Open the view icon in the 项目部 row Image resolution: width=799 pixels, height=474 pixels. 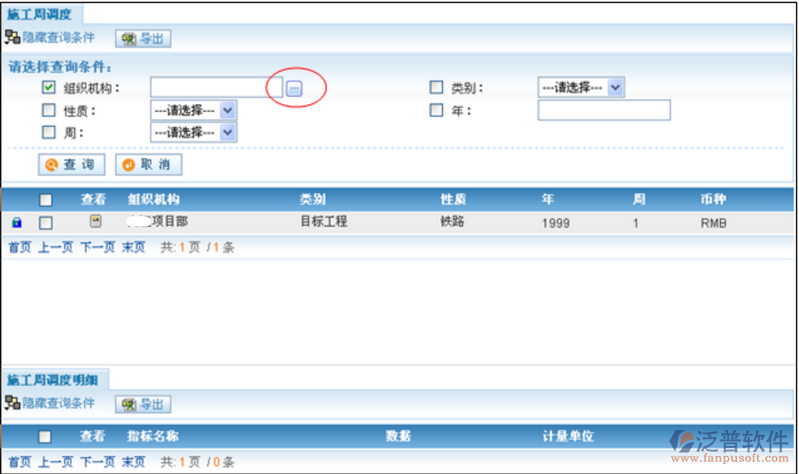[x=95, y=221]
